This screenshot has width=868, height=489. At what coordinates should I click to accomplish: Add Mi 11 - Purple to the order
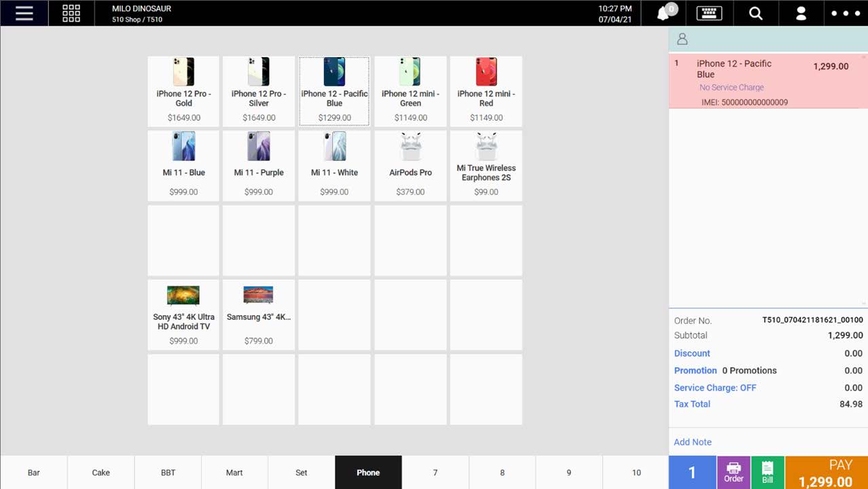(x=259, y=166)
